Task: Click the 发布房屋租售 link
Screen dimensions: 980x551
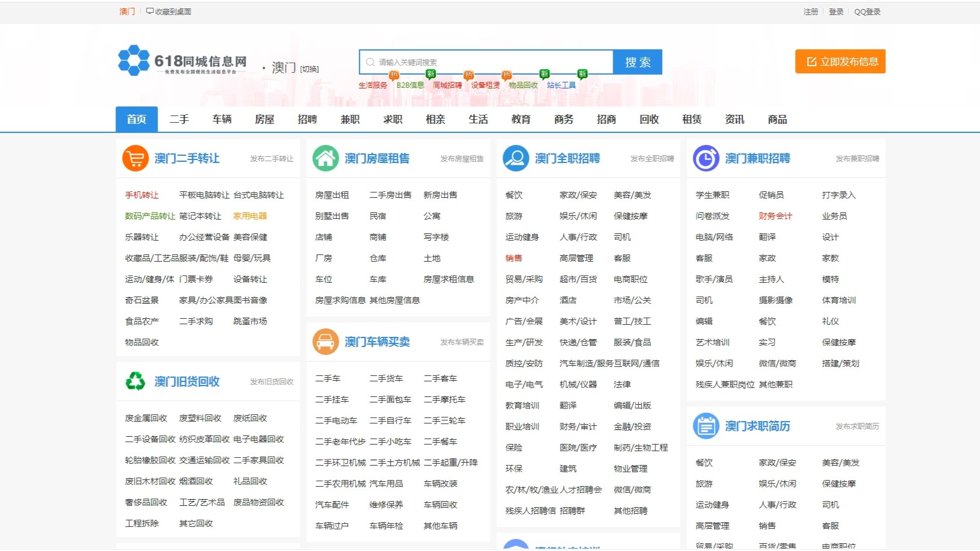Action: click(x=462, y=159)
